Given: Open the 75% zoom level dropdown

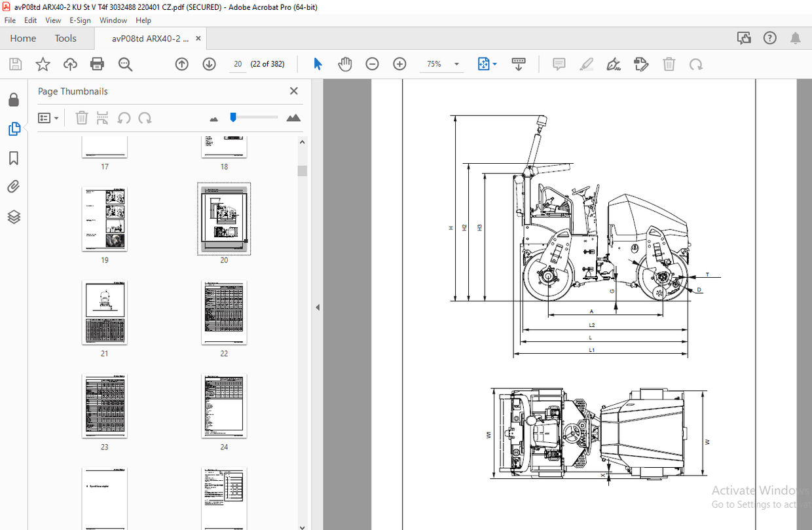Looking at the screenshot, I should pyautogui.click(x=454, y=64).
